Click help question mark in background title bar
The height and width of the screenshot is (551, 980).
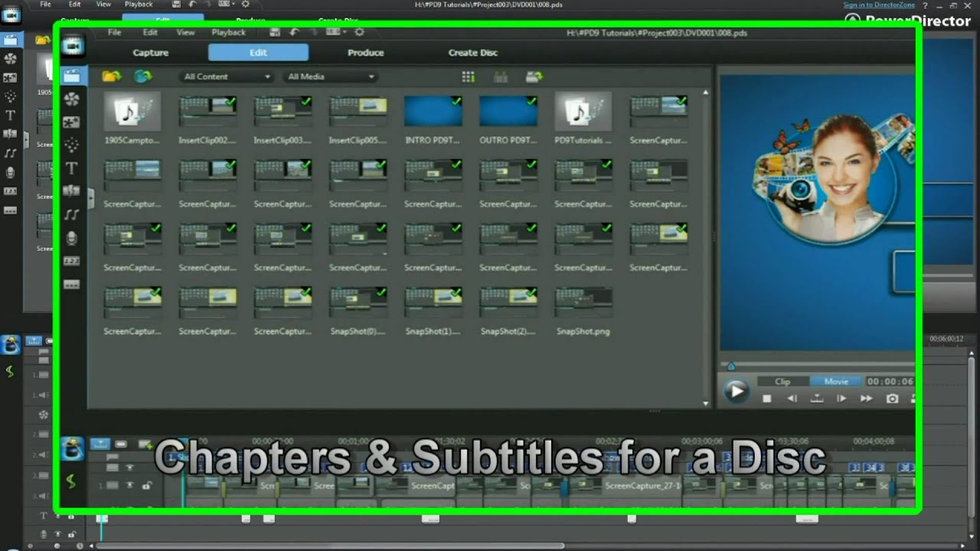925,5
